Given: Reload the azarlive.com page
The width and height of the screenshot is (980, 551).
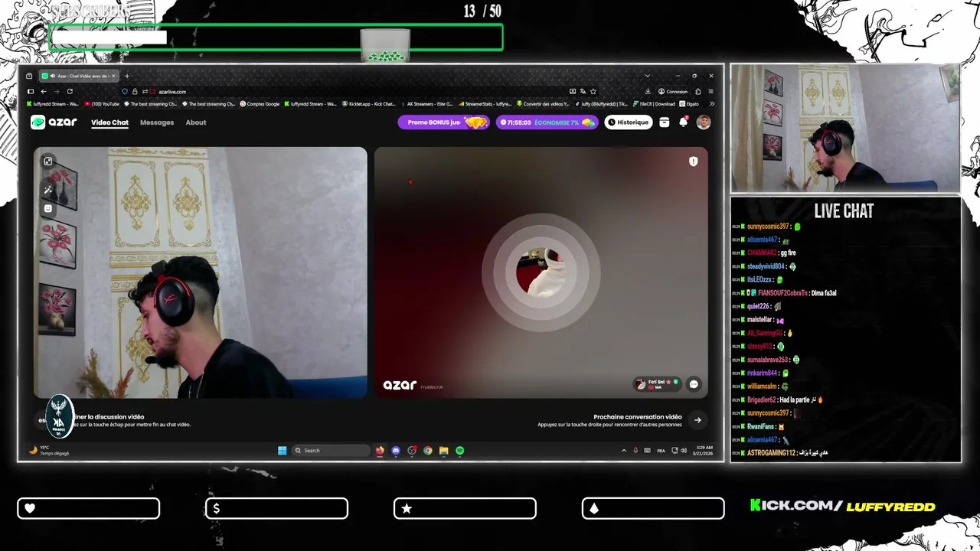Looking at the screenshot, I should [70, 92].
